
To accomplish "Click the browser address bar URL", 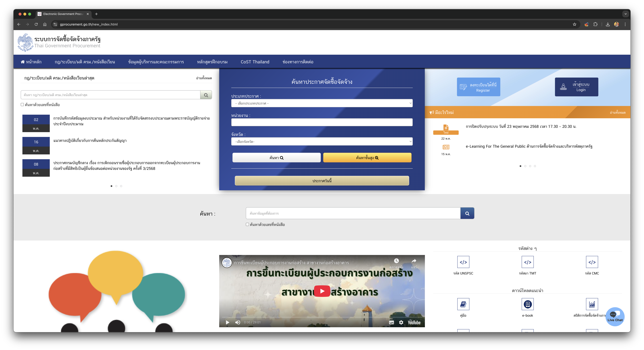I will [89, 24].
